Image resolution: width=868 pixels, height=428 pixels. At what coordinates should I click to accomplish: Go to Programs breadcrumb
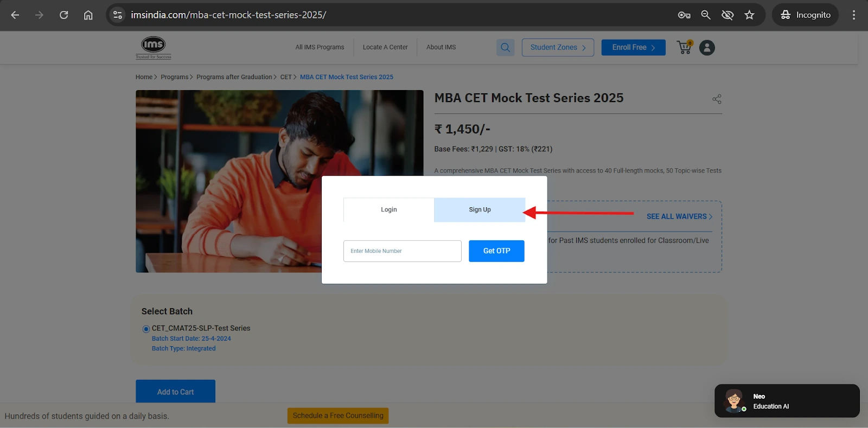[x=174, y=77]
